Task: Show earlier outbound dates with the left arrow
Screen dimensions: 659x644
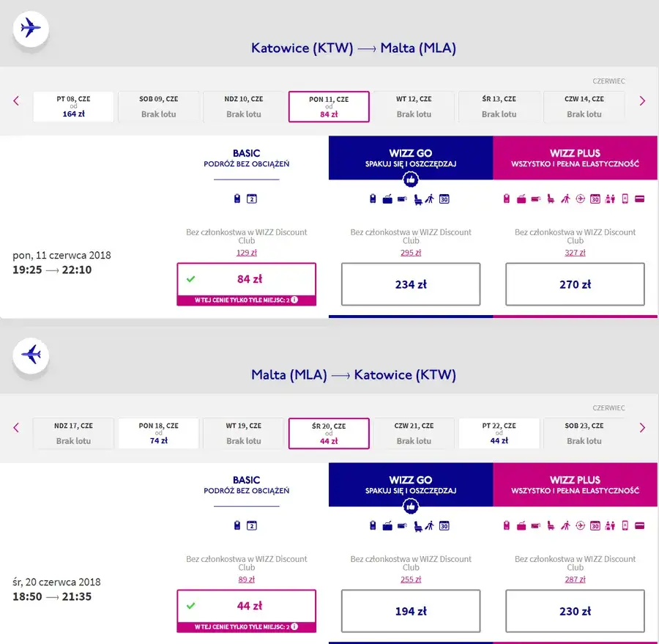Action: [16, 101]
